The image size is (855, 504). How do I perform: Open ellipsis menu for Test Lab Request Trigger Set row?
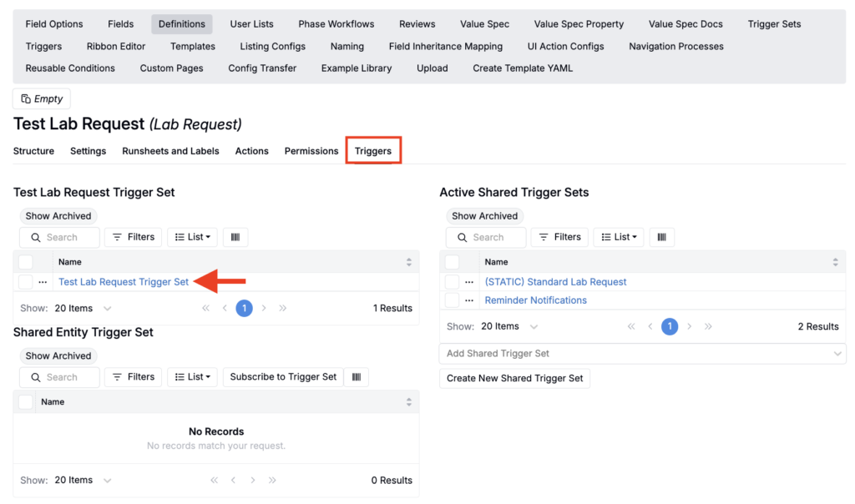click(x=43, y=282)
